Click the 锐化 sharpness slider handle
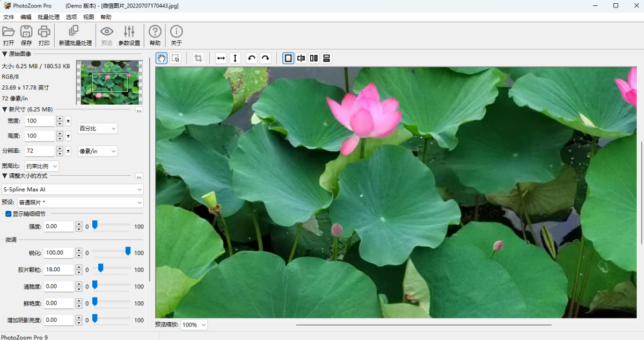644x340 pixels. [x=128, y=251]
